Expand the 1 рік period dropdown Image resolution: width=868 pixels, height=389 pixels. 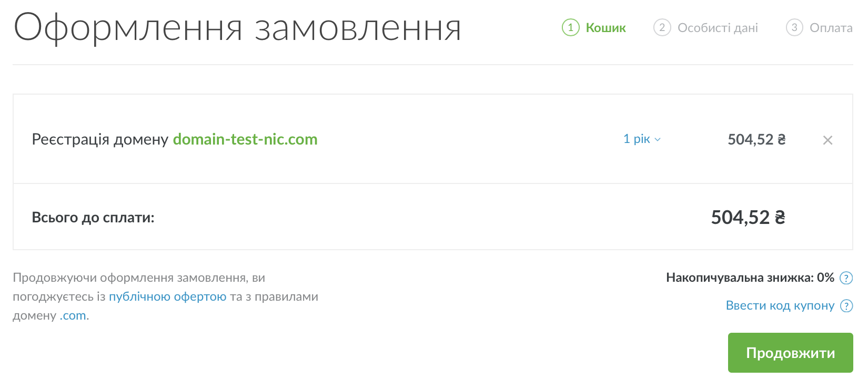pyautogui.click(x=642, y=139)
